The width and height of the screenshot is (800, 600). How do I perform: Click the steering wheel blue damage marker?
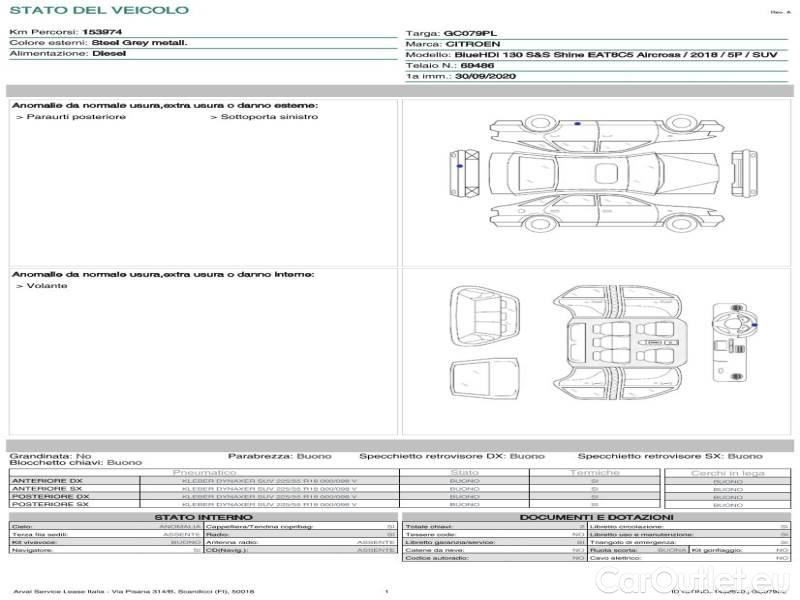click(753, 325)
